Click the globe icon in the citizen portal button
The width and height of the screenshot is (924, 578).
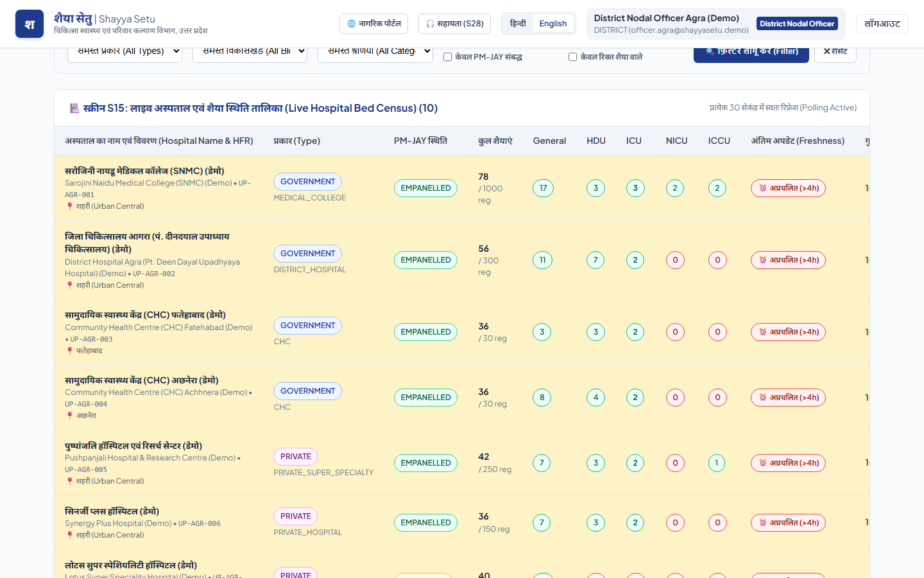pyautogui.click(x=352, y=24)
